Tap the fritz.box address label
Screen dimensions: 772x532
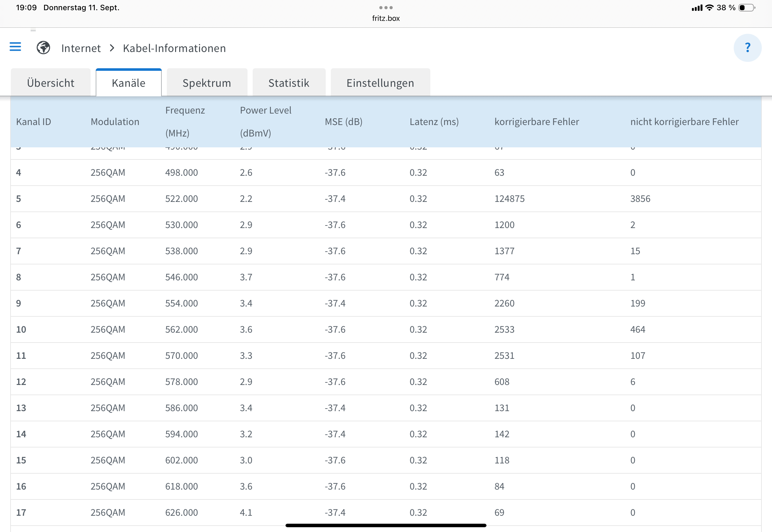click(x=386, y=18)
